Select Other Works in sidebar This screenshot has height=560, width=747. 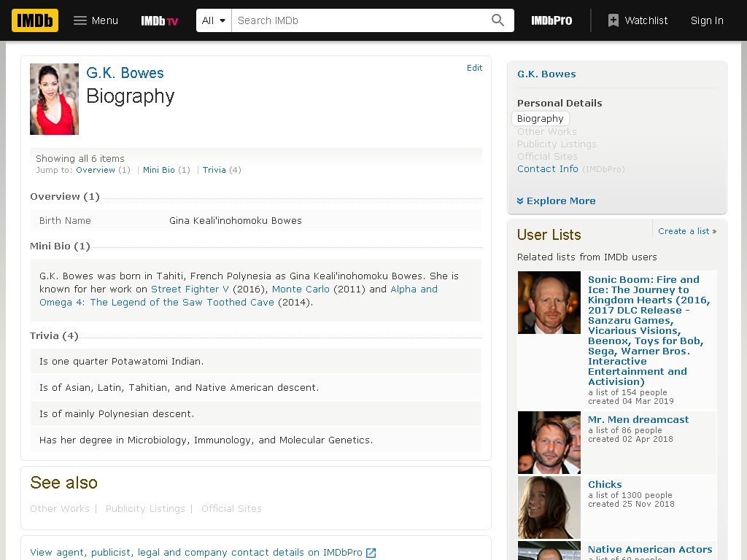click(x=547, y=131)
